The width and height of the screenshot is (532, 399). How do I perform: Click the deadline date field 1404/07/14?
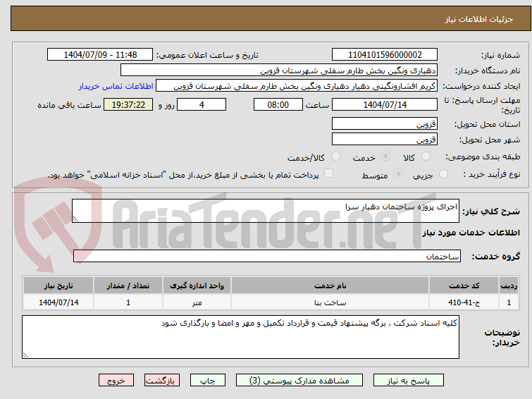385,104
